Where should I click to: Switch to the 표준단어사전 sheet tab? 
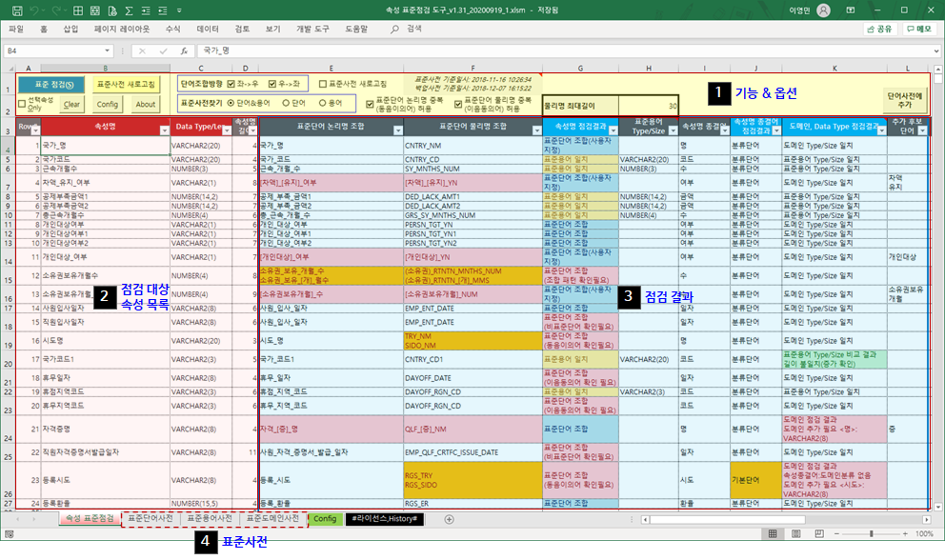point(151,518)
